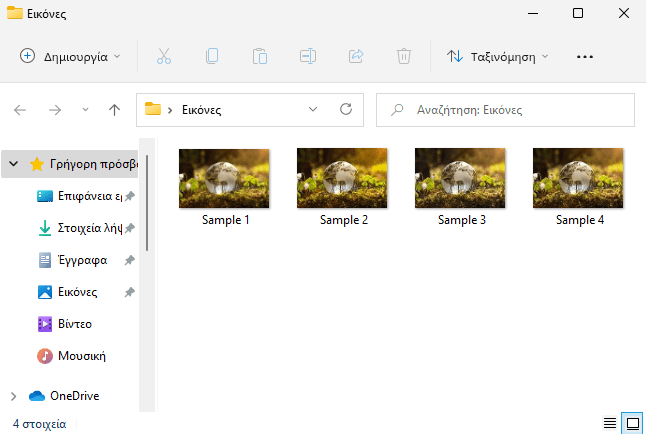Viewport: 646px width, 434px height.
Task: Unpin Έγγραφα using its pin icon
Action: pyautogui.click(x=130, y=260)
